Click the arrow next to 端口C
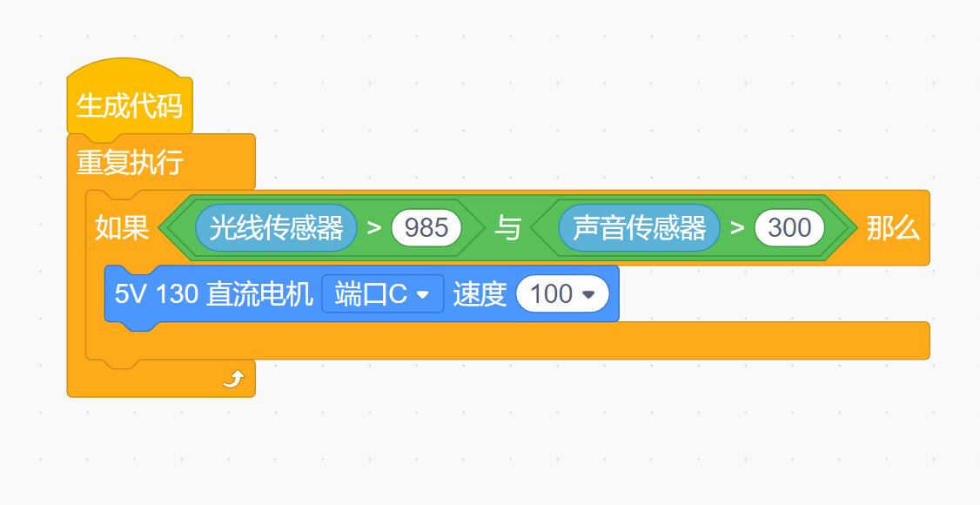Screen dimensions: 980x505 (x=423, y=294)
